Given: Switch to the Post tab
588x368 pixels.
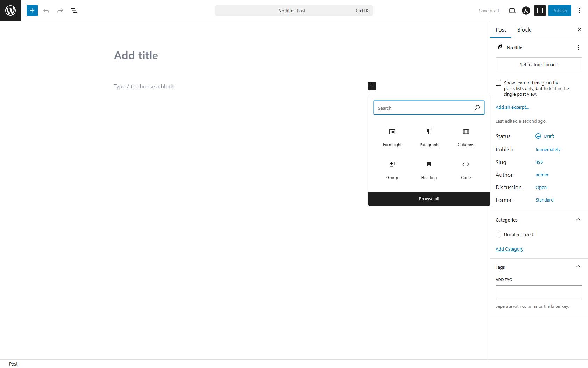Looking at the screenshot, I should click(500, 29).
